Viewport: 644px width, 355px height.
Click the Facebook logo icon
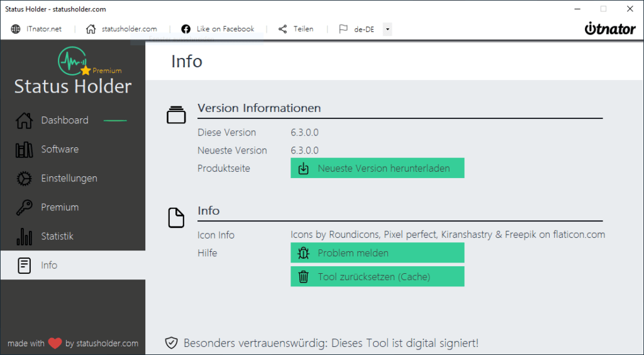pyautogui.click(x=186, y=29)
